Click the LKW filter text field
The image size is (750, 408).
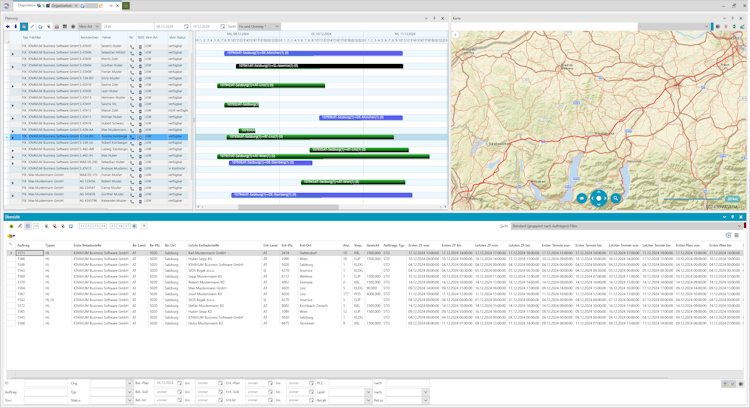point(127,26)
